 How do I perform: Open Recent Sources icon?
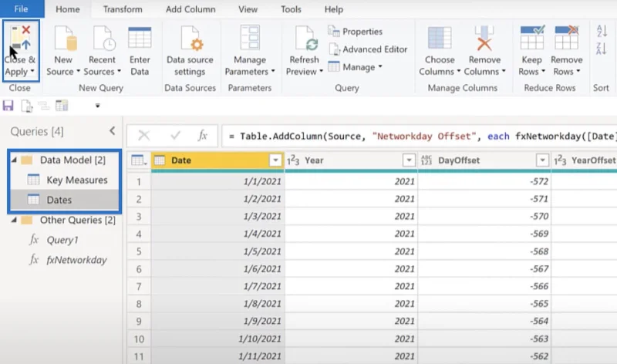click(x=103, y=38)
